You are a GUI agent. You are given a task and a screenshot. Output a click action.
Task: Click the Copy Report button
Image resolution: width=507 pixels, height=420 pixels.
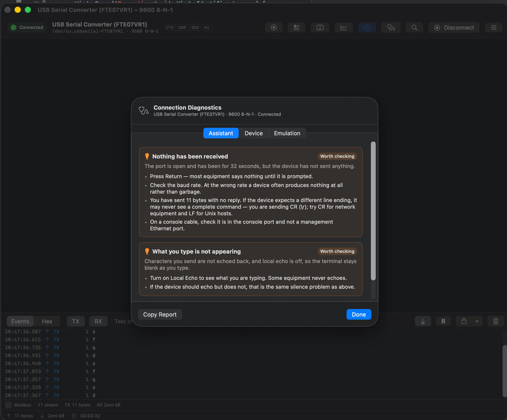click(160, 315)
